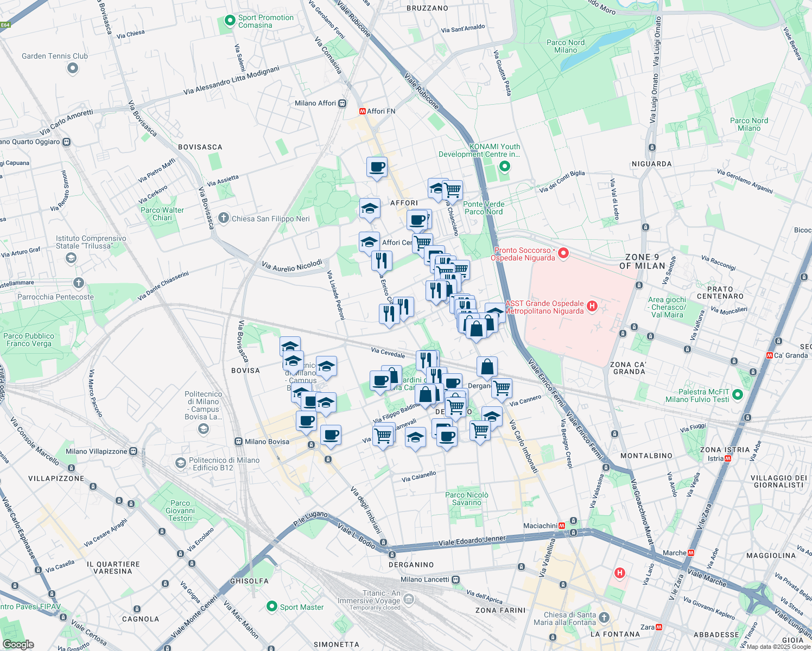Select the Pronto Soccorso Ospedale Niguarda marker
Image resolution: width=812 pixels, height=651 pixels.
563,253
